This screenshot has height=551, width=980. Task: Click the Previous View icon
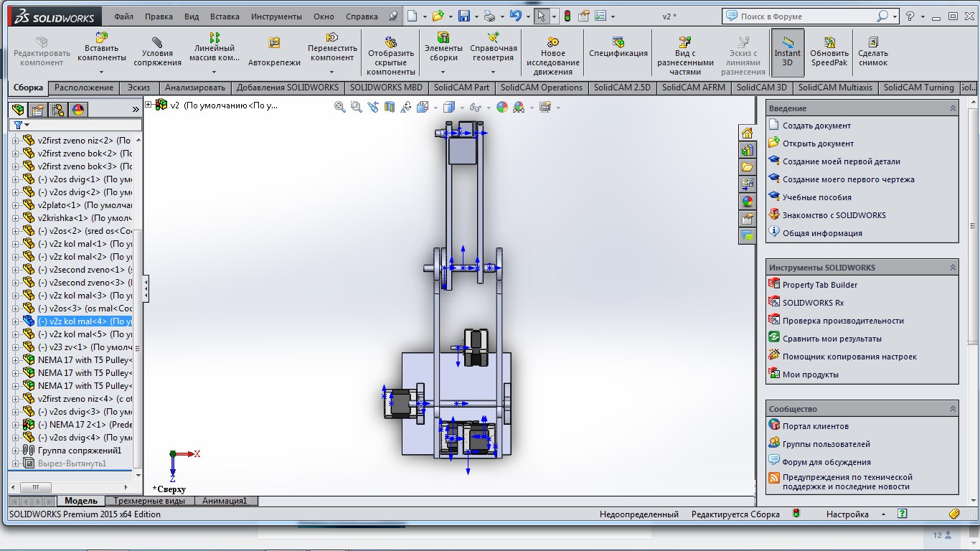[x=373, y=107]
